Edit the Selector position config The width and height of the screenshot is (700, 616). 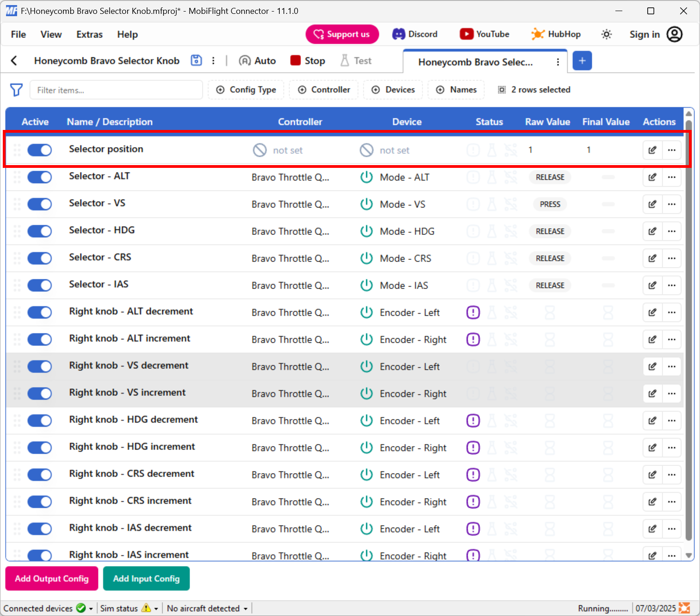pos(652,150)
